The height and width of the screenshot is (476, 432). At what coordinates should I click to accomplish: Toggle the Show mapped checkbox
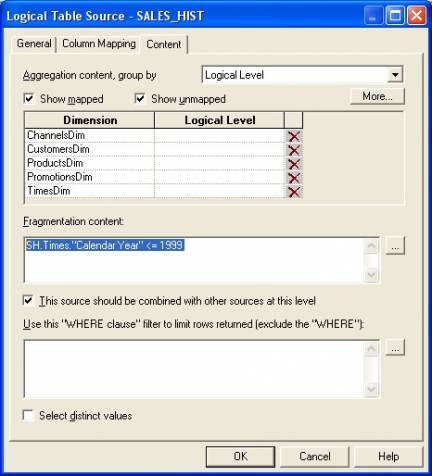[29, 99]
